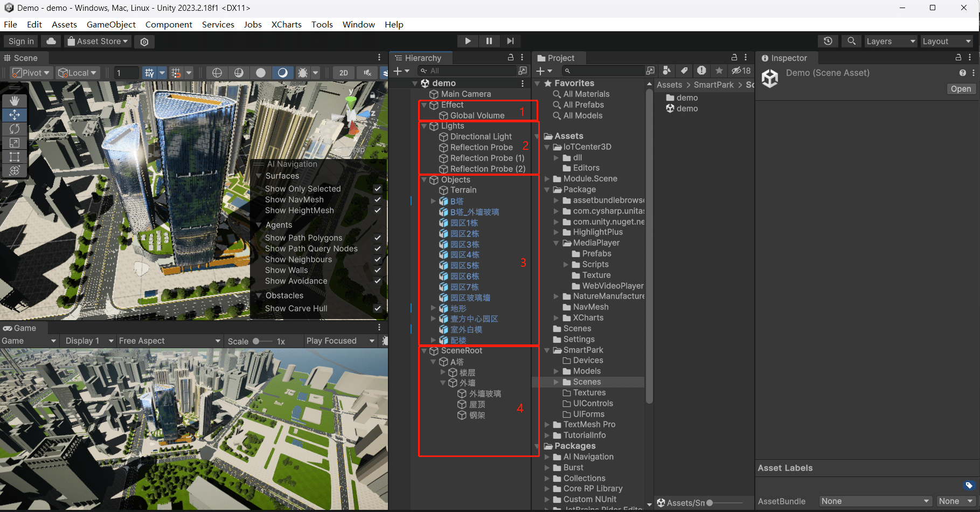This screenshot has width=980, height=512.
Task: Open the XCharts menu
Action: click(286, 24)
